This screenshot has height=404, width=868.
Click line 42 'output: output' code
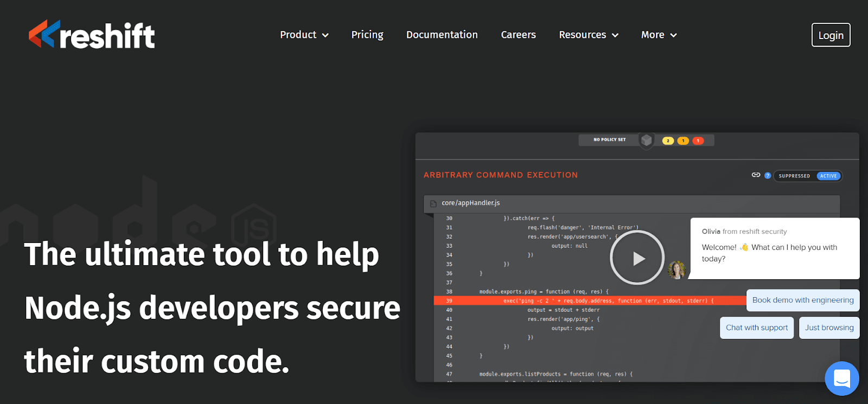point(572,329)
